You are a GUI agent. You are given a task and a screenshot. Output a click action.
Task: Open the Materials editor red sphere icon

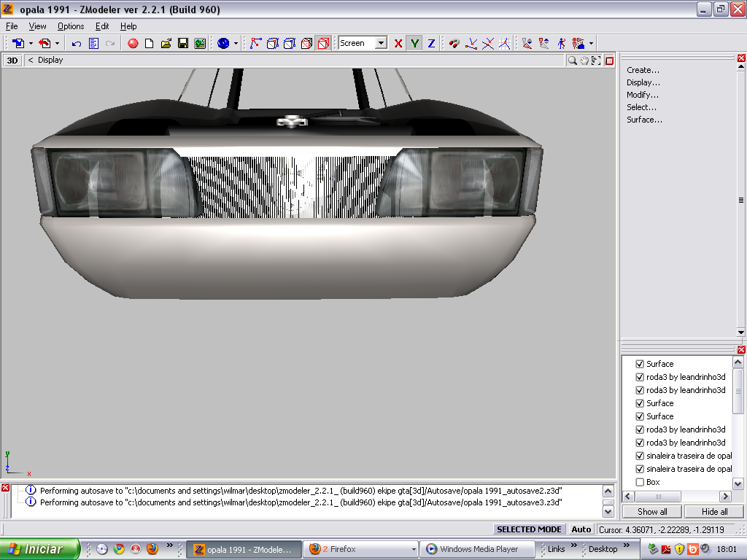tap(133, 43)
